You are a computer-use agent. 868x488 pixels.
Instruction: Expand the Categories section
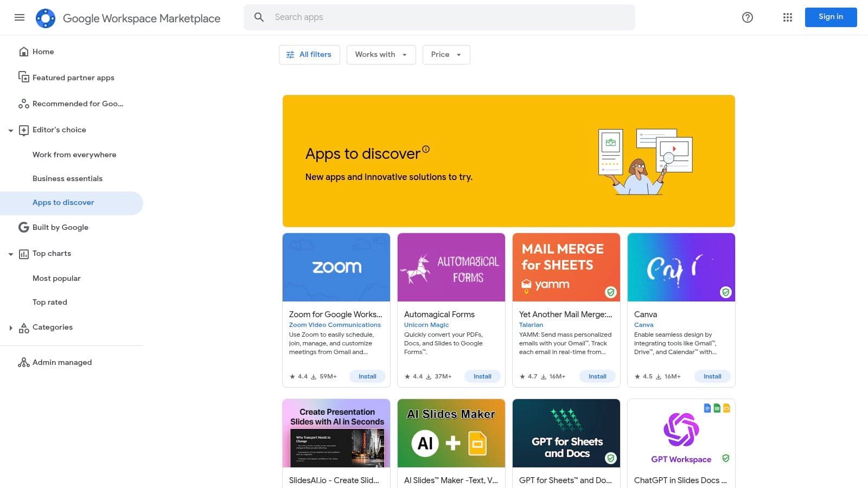[x=10, y=328]
